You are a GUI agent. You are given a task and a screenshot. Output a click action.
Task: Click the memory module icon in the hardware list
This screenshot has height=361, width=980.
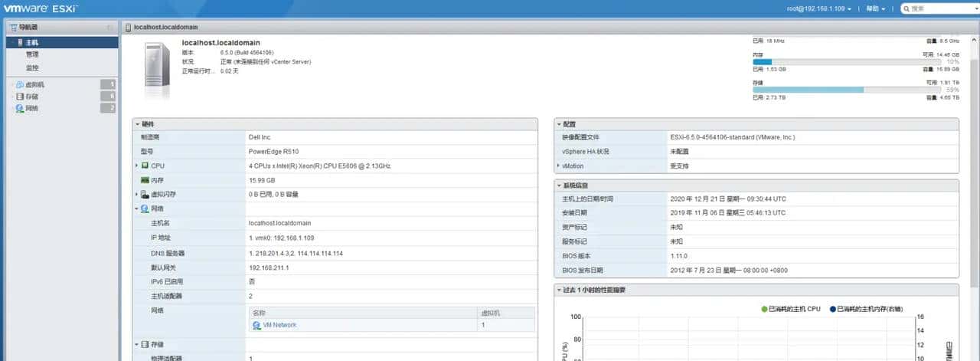tap(144, 180)
